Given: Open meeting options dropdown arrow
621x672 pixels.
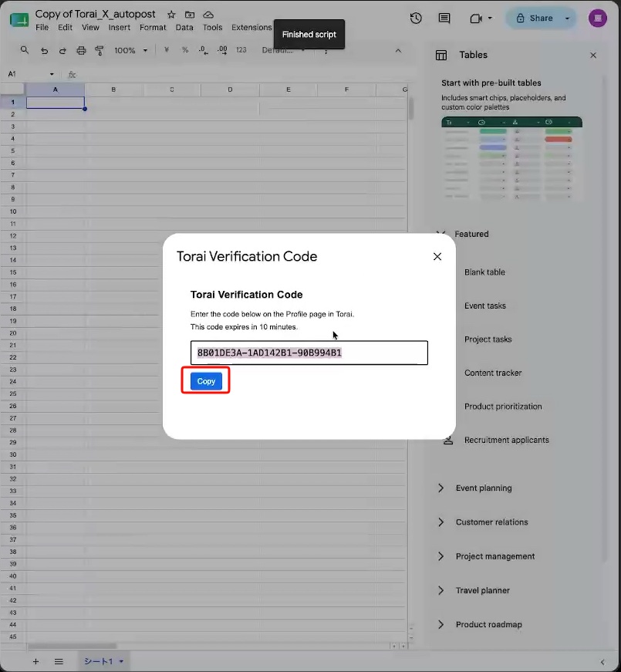Looking at the screenshot, I should point(490,19).
